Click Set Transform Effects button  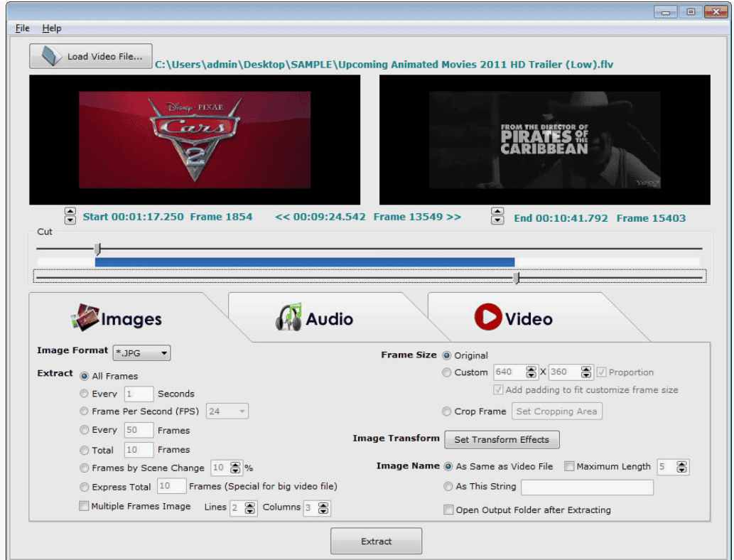(x=502, y=439)
